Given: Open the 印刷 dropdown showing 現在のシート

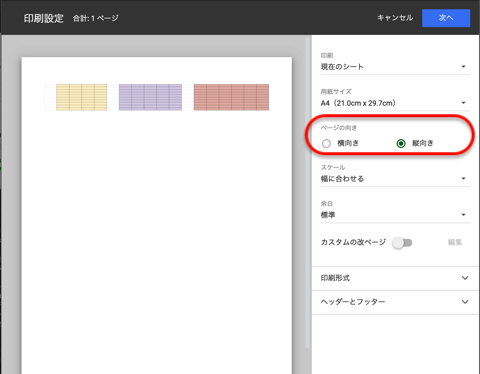Looking at the screenshot, I should (395, 67).
